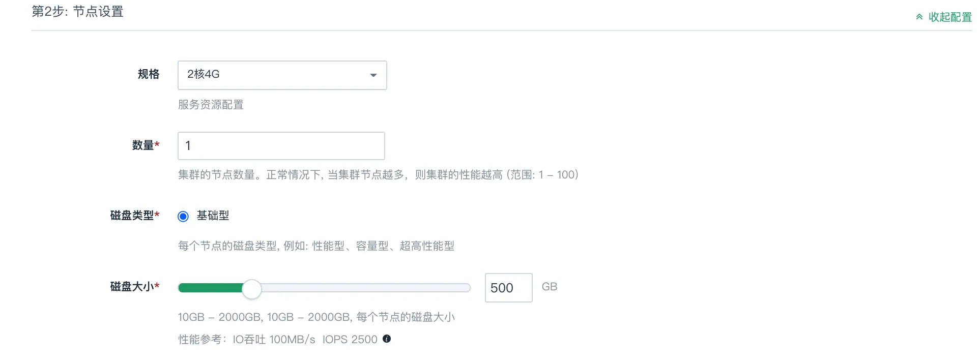Viewport: 980px width, 362px height.
Task: Select the 基础型 disk type radio button
Action: (183, 216)
